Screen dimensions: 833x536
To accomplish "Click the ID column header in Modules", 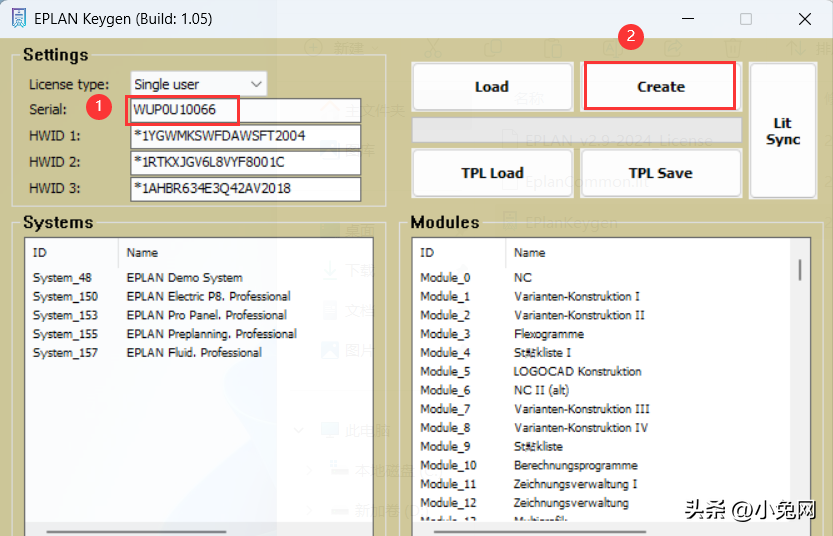I will point(427,253).
